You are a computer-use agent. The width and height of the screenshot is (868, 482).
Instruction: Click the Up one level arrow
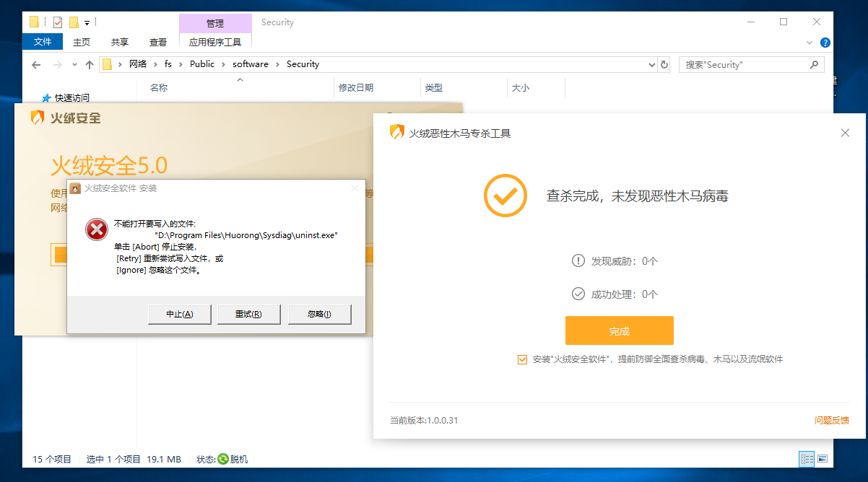[x=90, y=64]
